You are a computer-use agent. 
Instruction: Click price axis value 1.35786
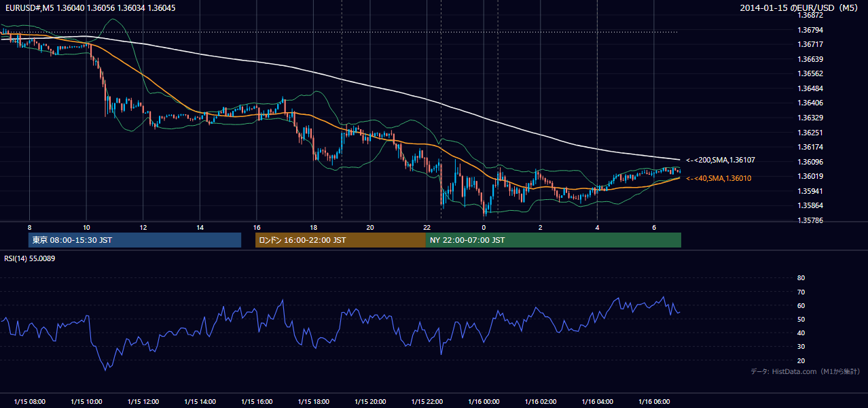coord(812,220)
